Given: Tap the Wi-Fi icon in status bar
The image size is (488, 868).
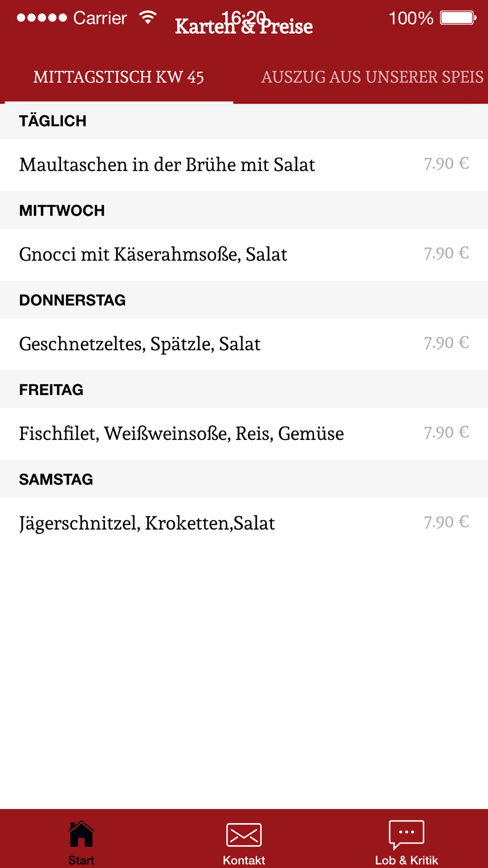Looking at the screenshot, I should click(x=148, y=18).
